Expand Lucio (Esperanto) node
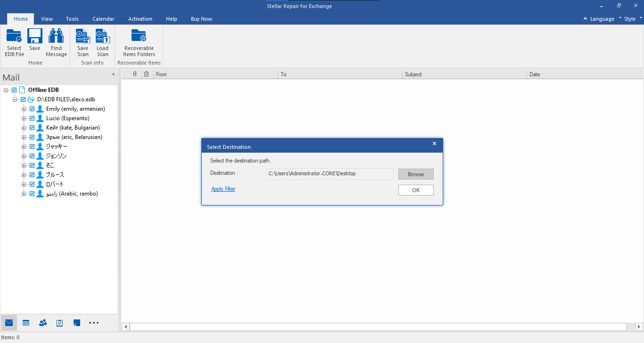 coord(24,118)
